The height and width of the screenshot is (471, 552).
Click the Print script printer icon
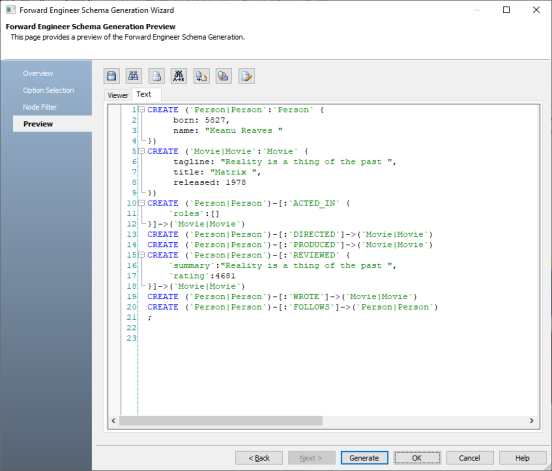coord(156,76)
